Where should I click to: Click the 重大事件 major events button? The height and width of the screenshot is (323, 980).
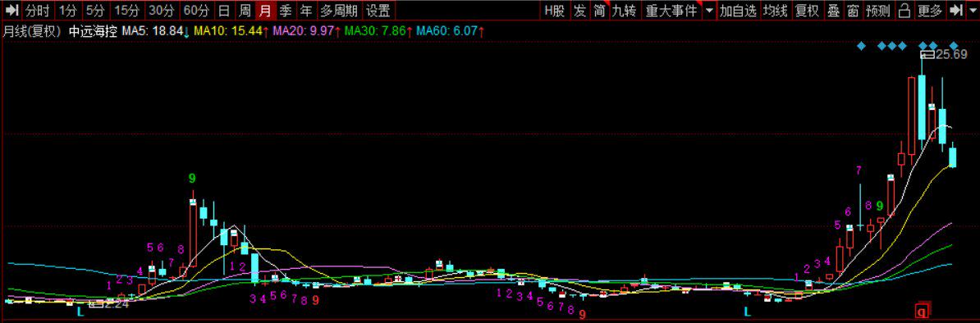[672, 11]
